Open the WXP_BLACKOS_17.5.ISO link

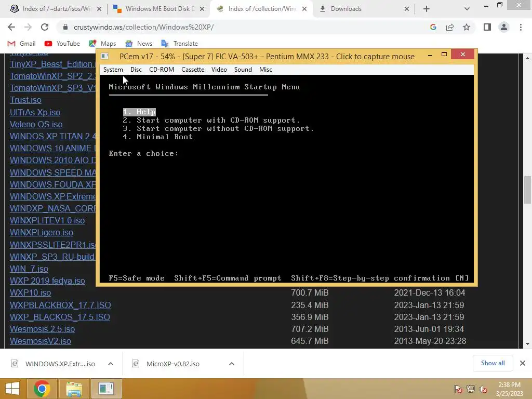pyautogui.click(x=60, y=317)
